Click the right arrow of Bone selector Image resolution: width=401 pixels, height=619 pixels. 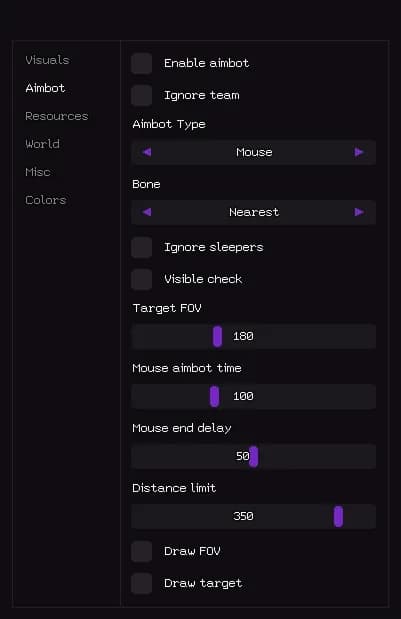[359, 212]
